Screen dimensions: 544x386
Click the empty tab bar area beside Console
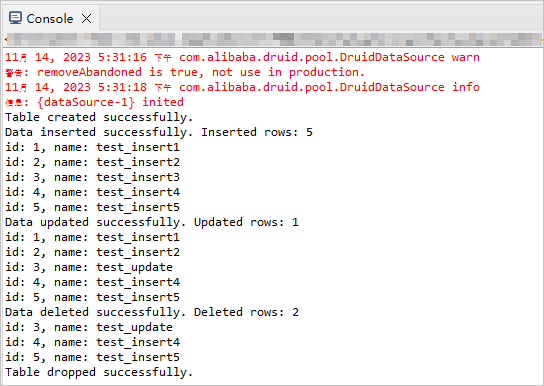[x=321, y=18]
